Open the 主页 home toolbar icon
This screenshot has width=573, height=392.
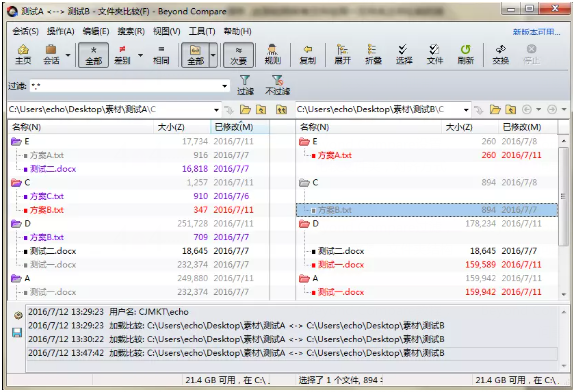pos(23,54)
